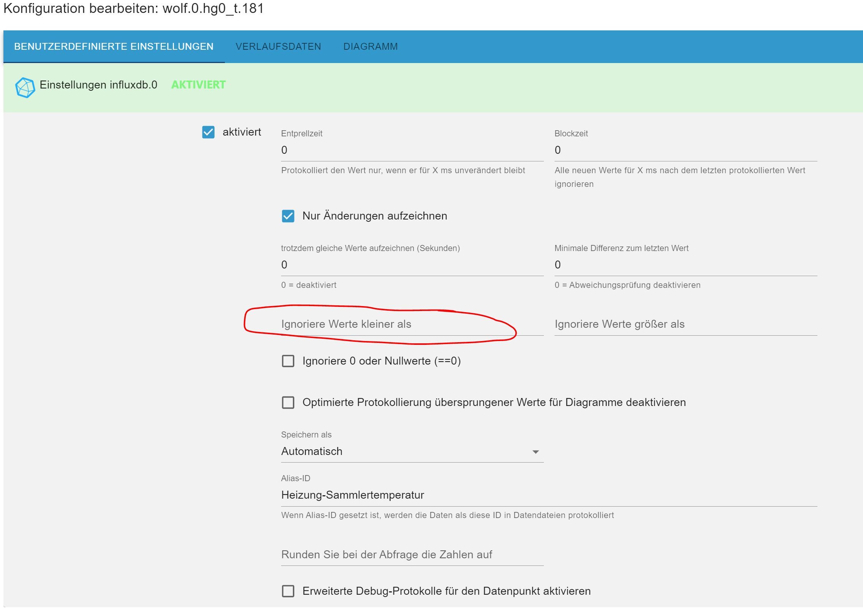The width and height of the screenshot is (863, 616).
Task: Open the Diagramm tab
Action: point(370,47)
